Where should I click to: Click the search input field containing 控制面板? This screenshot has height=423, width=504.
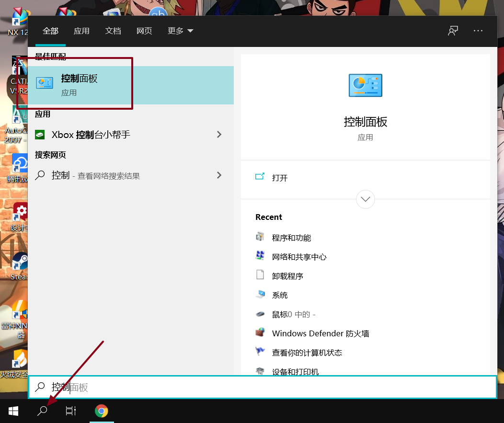[x=263, y=387]
